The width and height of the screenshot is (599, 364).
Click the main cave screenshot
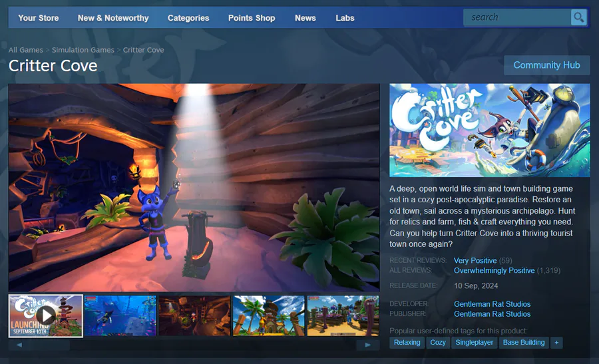pos(194,188)
